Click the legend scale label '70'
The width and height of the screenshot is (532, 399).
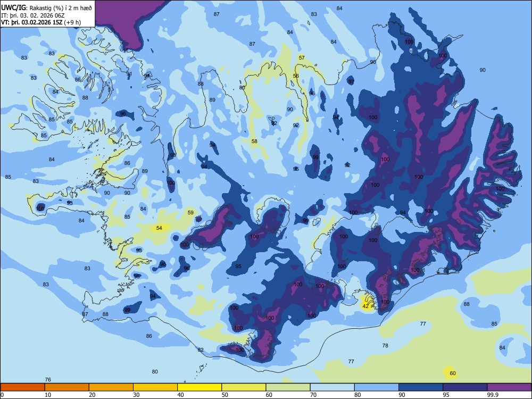[313, 395]
